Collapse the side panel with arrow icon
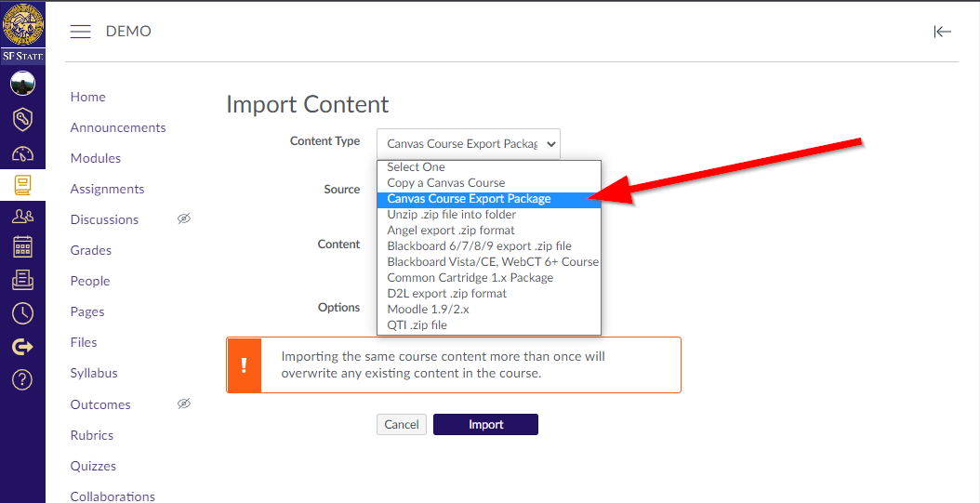Screen dimensions: 980x503 coord(942,32)
